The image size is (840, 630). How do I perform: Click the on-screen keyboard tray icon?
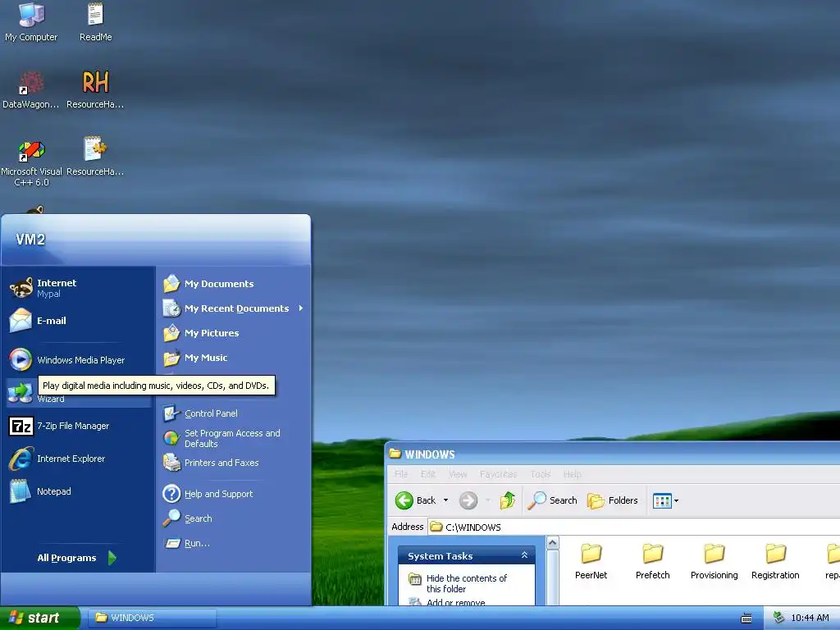(x=746, y=619)
